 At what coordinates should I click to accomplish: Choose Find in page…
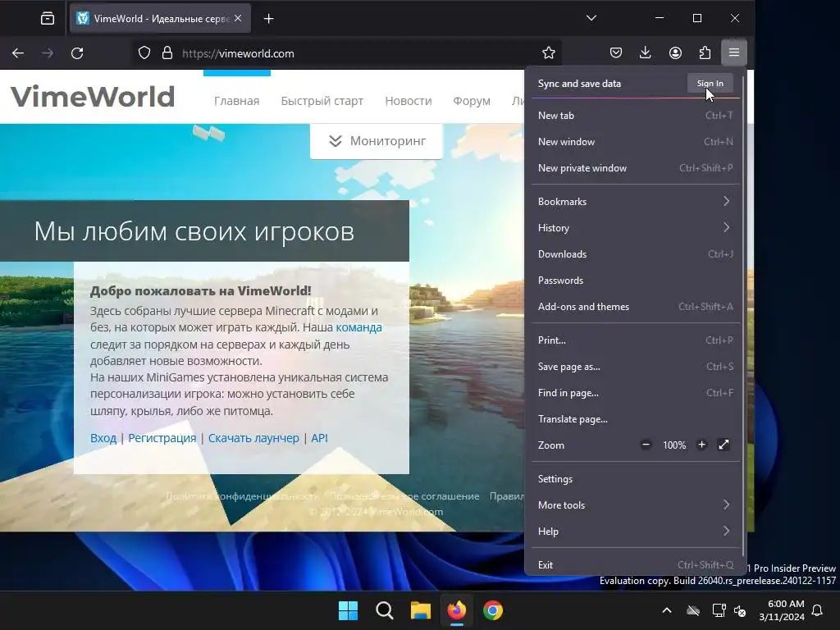pos(636,393)
